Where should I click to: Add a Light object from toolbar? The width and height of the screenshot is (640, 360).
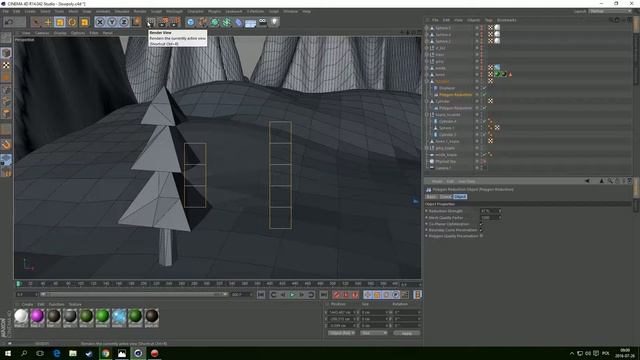click(x=275, y=22)
